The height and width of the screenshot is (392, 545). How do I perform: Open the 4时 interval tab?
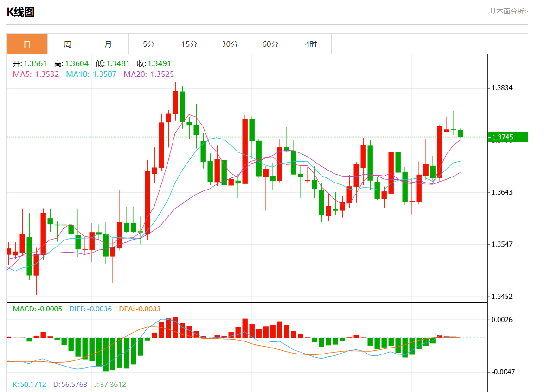[x=311, y=44]
